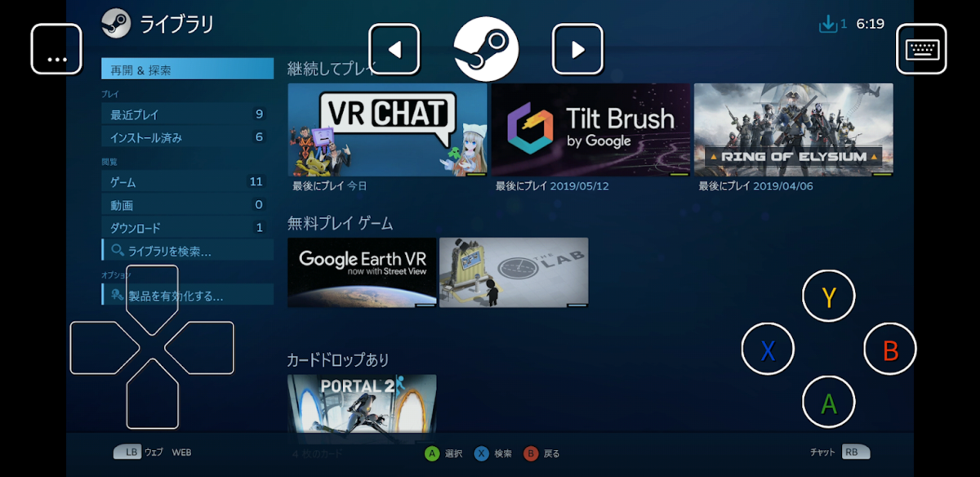Image resolution: width=980 pixels, height=477 pixels.
Task: Click the Steam logo beside ライブラリ
Action: [116, 24]
